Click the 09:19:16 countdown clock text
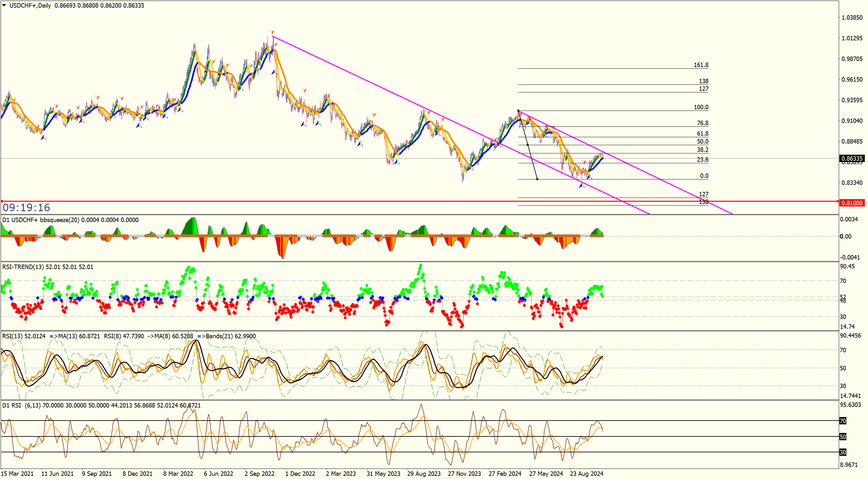The image size is (868, 479). pos(26,207)
